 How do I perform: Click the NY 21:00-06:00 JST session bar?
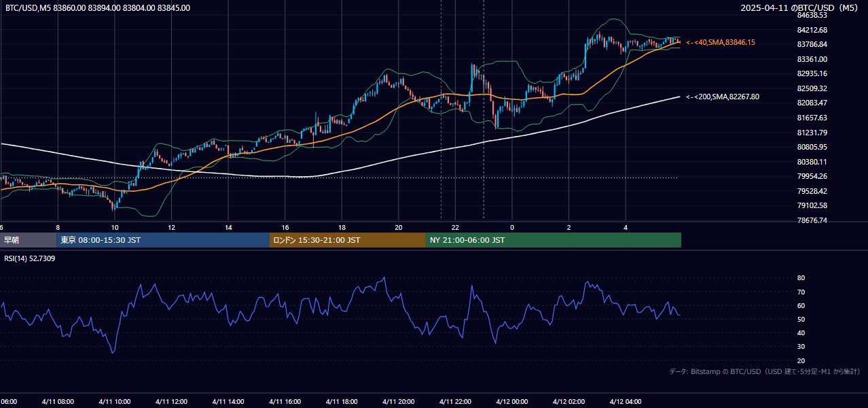(554, 240)
